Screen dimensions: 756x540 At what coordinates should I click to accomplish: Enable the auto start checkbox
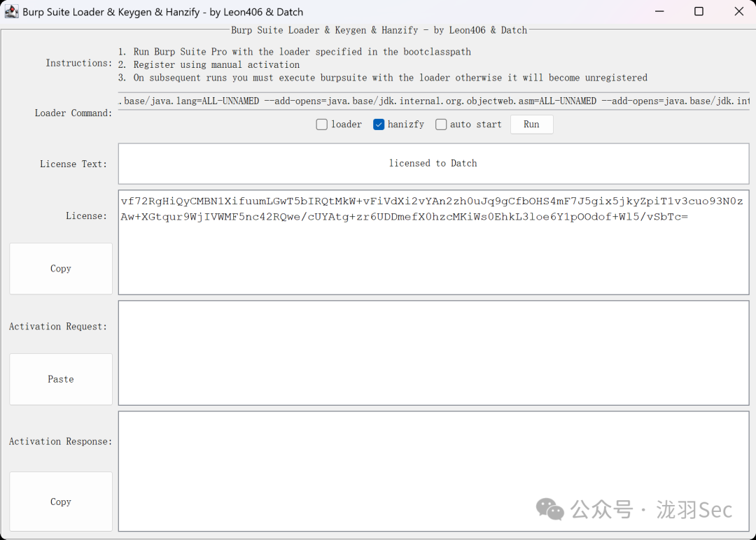[x=441, y=125]
